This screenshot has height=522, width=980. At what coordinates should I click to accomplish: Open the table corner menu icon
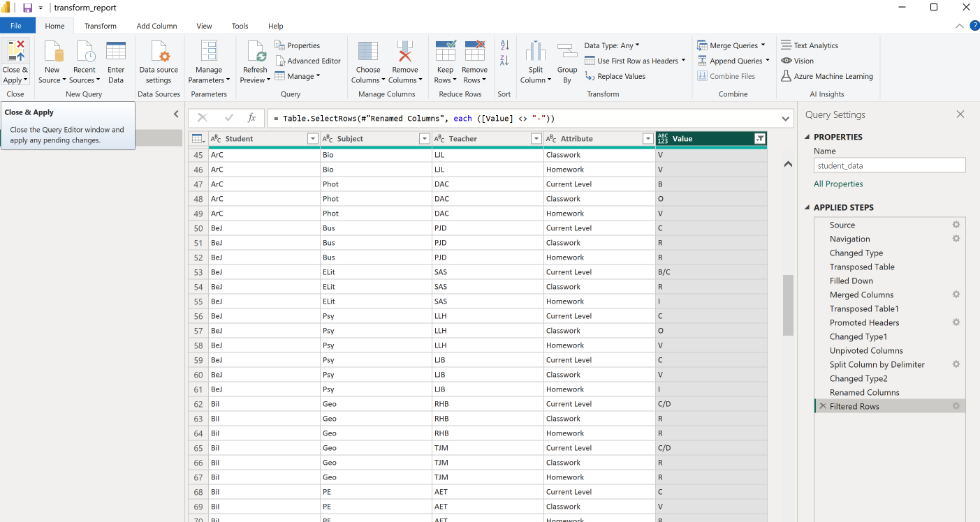[x=198, y=139]
